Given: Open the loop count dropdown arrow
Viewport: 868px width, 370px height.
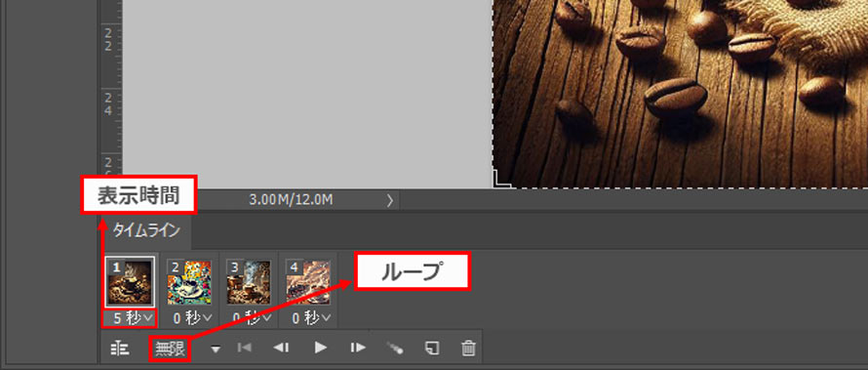Looking at the screenshot, I should (x=216, y=349).
